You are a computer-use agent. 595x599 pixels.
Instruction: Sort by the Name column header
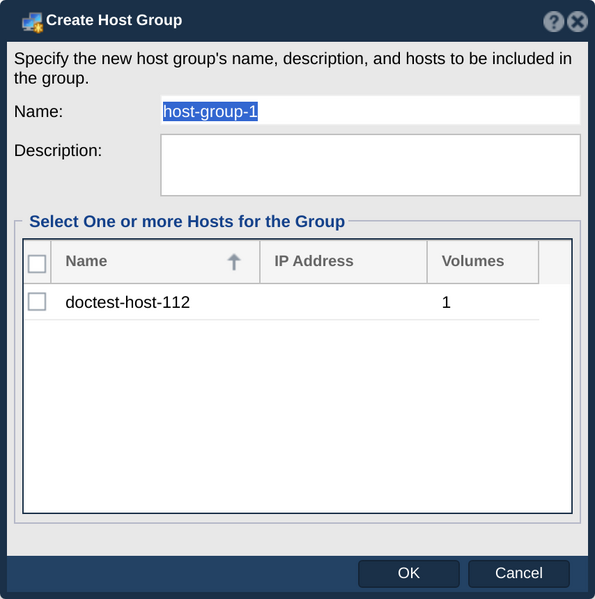point(155,262)
